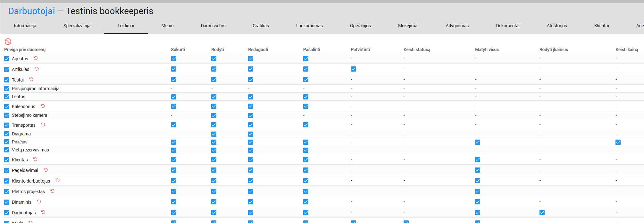Open the Atlyginimas tab

[457, 26]
